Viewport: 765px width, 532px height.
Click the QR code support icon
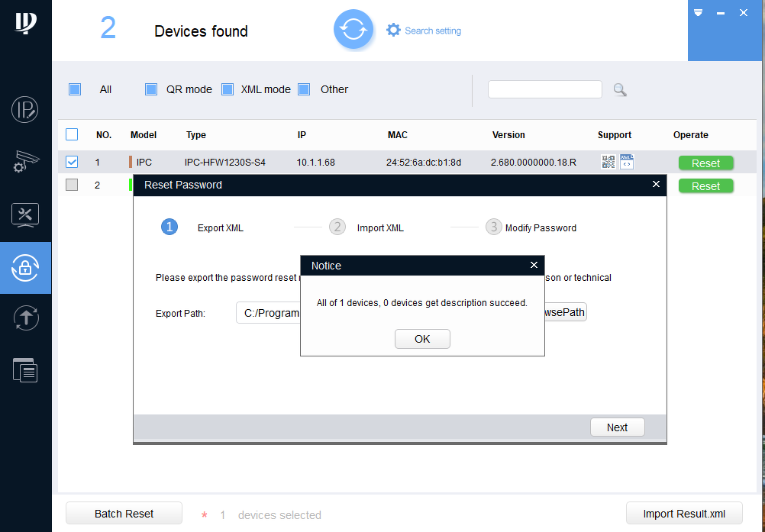pyautogui.click(x=608, y=162)
